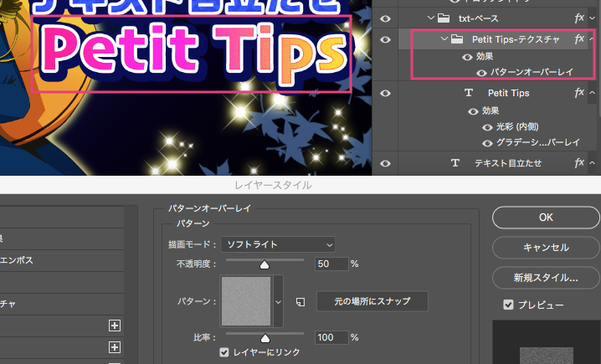Toggle effects eye under Petit Tips text layer
This screenshot has height=364, width=601.
tap(473, 111)
